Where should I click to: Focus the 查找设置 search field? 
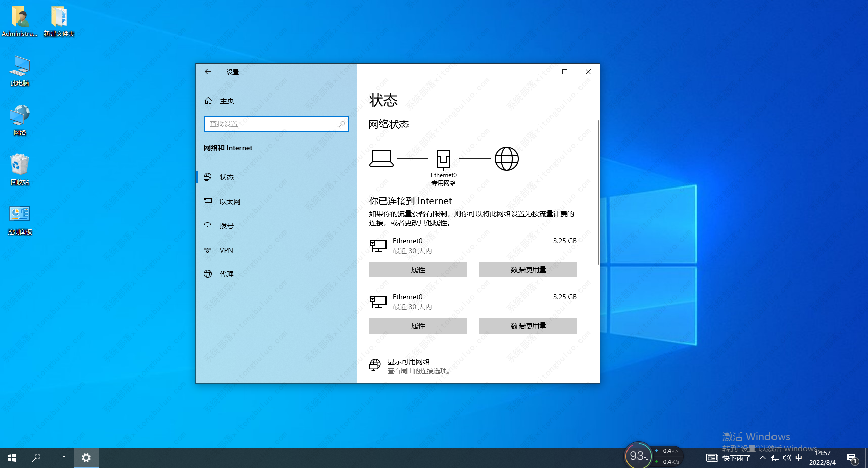pyautogui.click(x=276, y=124)
